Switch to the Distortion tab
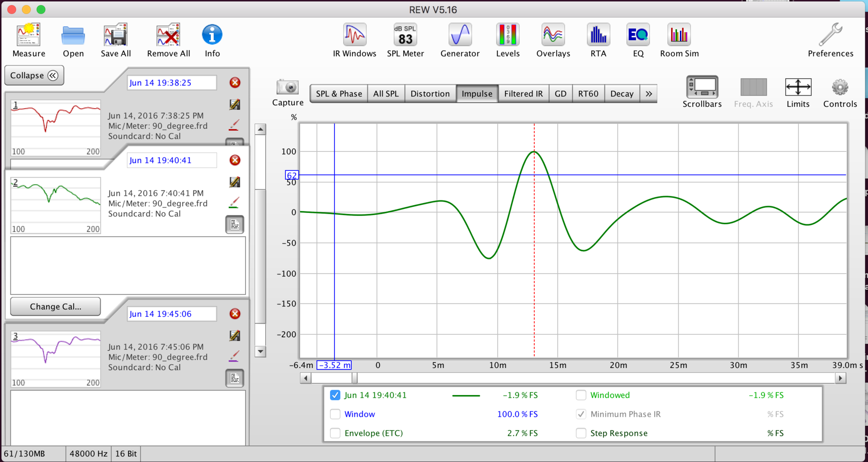 tap(429, 94)
